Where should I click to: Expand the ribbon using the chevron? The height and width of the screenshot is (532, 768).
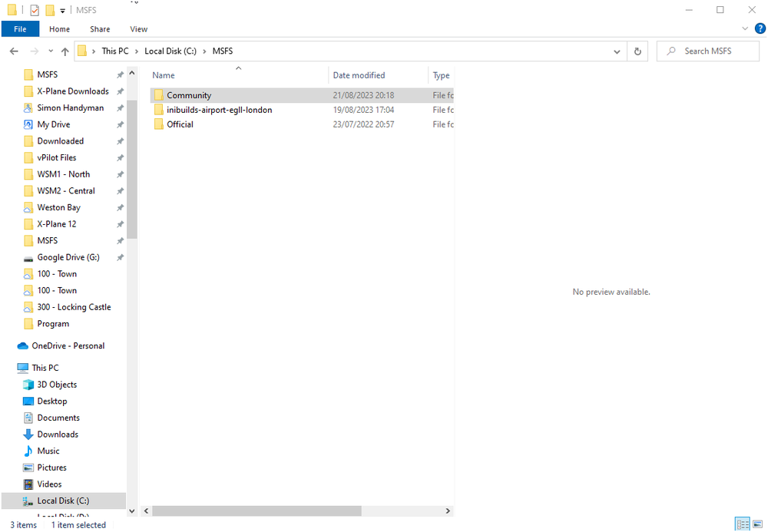745,28
